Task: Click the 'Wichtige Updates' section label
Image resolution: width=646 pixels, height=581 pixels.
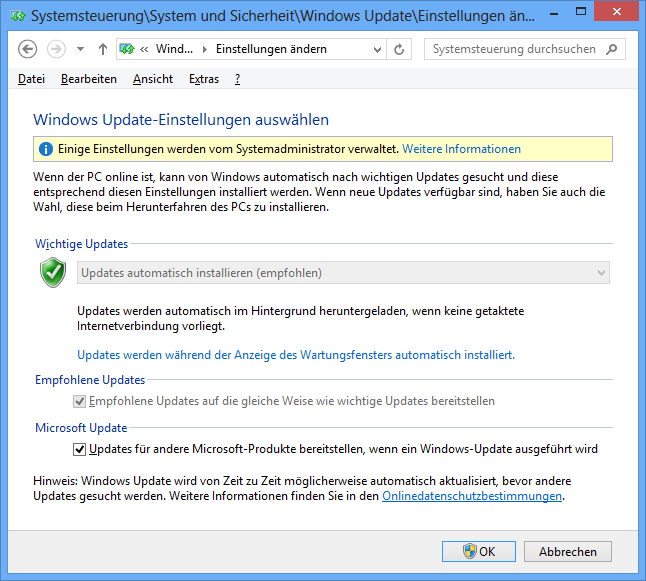Action: click(x=82, y=244)
